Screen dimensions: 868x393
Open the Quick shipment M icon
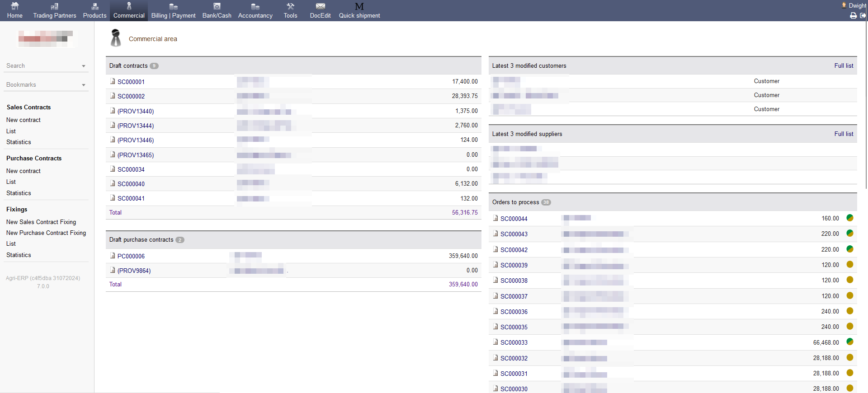pyautogui.click(x=359, y=6)
